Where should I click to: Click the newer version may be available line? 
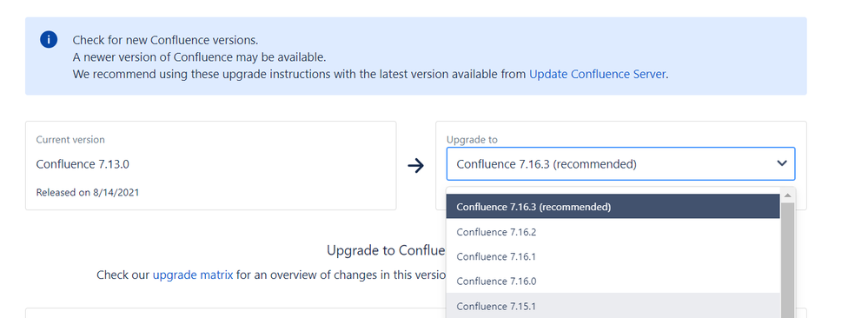(199, 57)
